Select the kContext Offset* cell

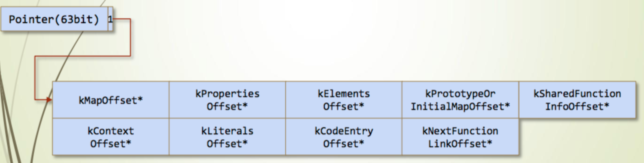point(111,137)
